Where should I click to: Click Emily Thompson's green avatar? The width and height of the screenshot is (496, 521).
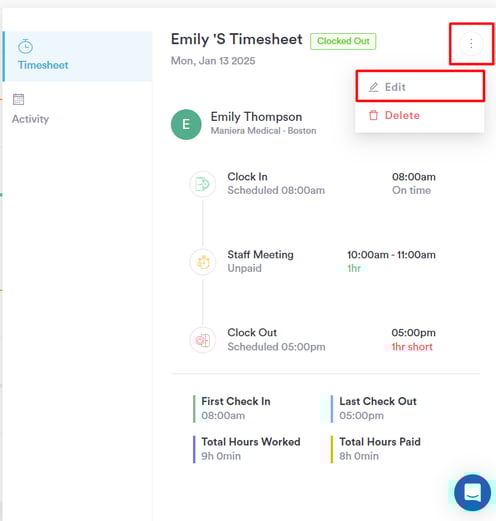point(186,124)
